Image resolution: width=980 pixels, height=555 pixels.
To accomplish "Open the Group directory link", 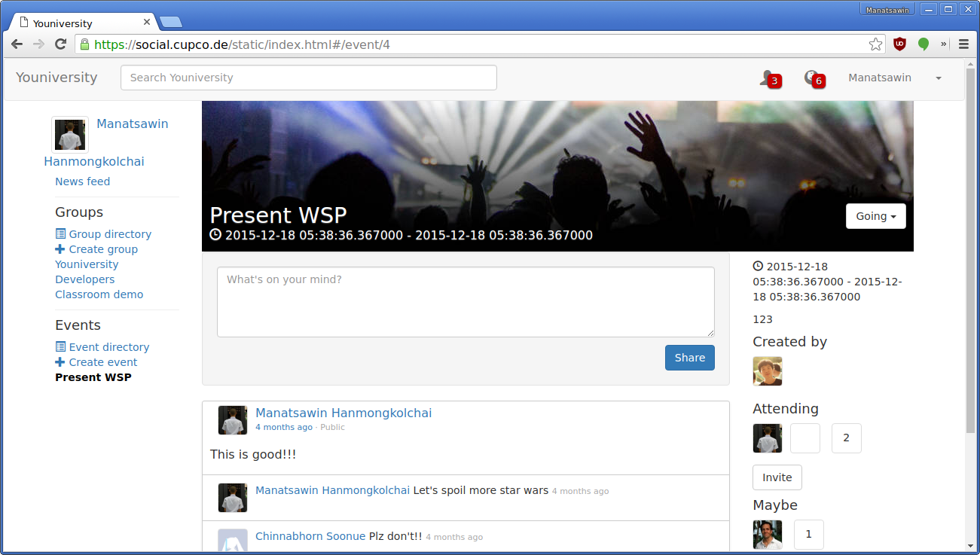I will click(x=103, y=234).
